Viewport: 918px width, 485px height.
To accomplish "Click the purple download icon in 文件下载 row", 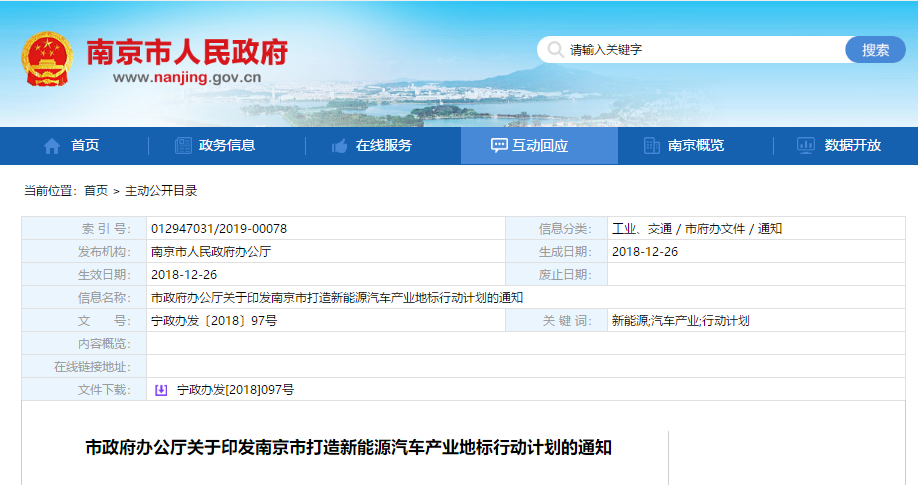I will click(x=161, y=390).
